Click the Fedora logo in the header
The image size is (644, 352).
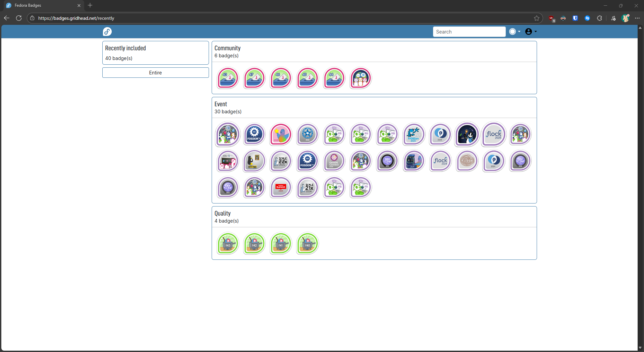[107, 32]
